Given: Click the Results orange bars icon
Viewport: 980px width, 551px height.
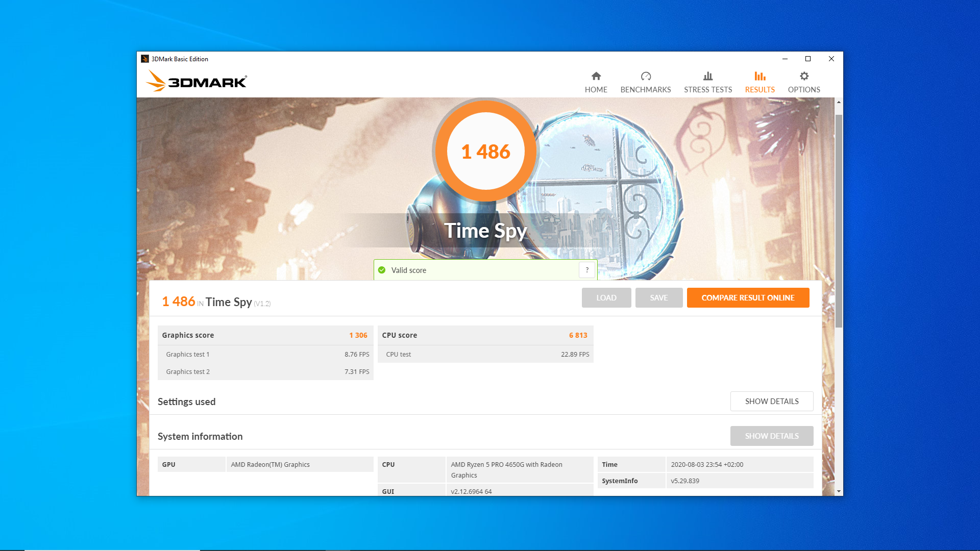Looking at the screenshot, I should [x=759, y=76].
